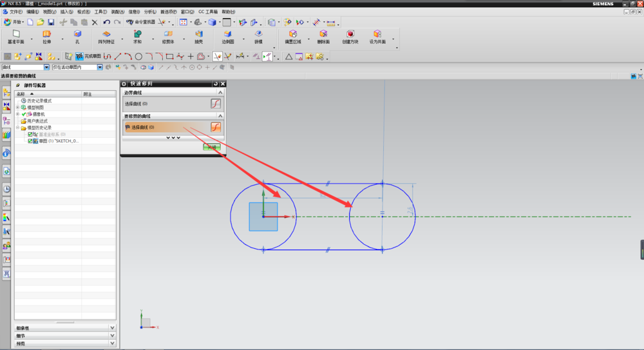Toggle checkbox for 基准坐标系 in navigator
This screenshot has width=644, height=350.
30,134
